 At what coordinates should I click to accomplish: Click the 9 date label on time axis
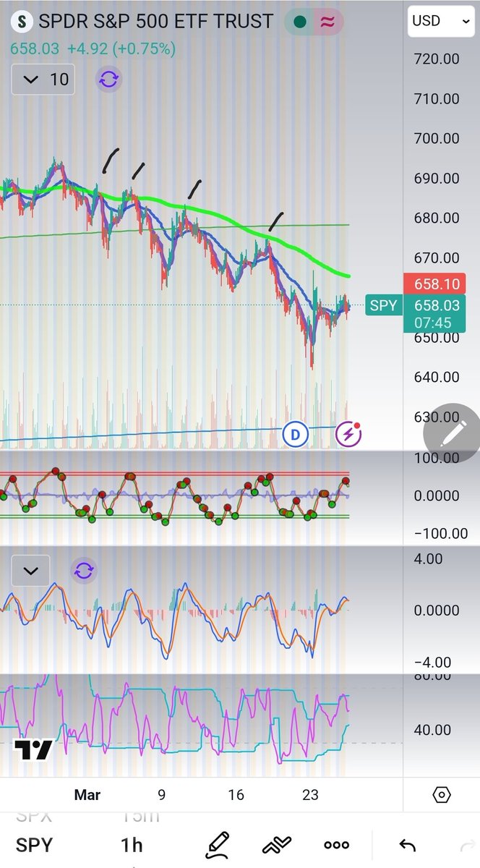pos(161,795)
